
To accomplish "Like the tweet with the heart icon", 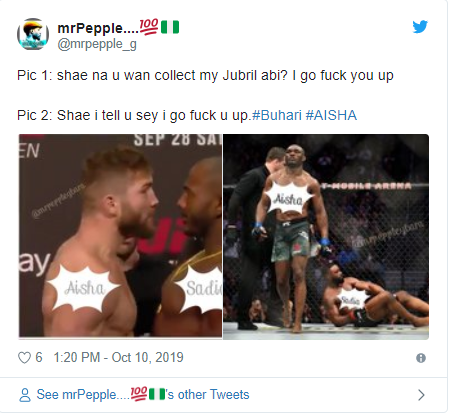I will 24,358.
